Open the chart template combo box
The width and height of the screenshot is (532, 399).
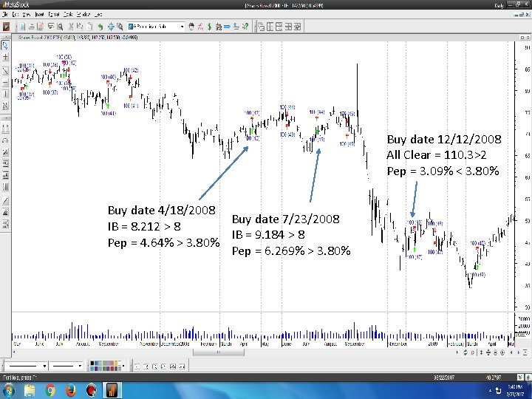156,27
